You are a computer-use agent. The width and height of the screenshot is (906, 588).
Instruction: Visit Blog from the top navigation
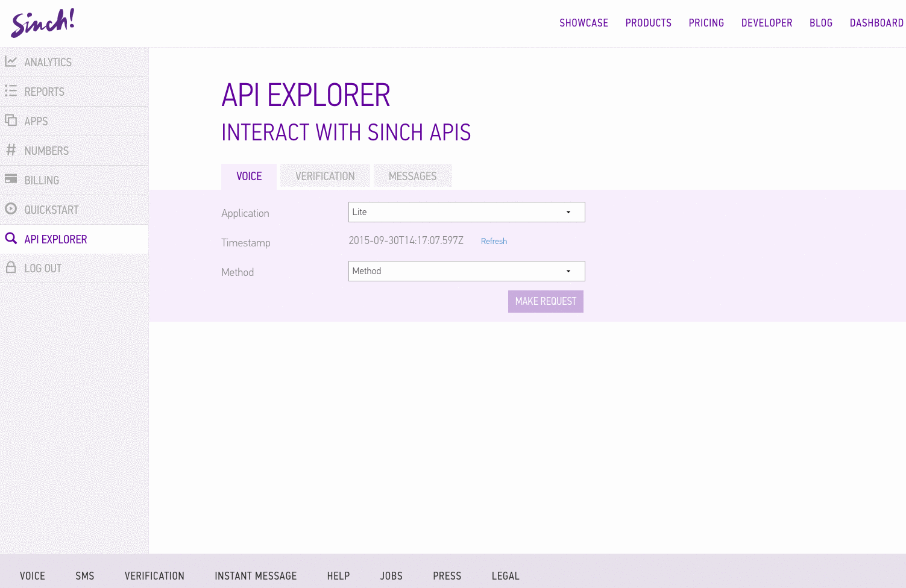821,23
